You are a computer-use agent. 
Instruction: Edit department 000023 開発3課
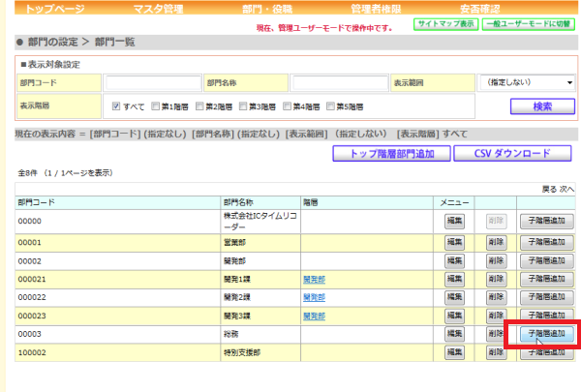pyautogui.click(x=454, y=317)
